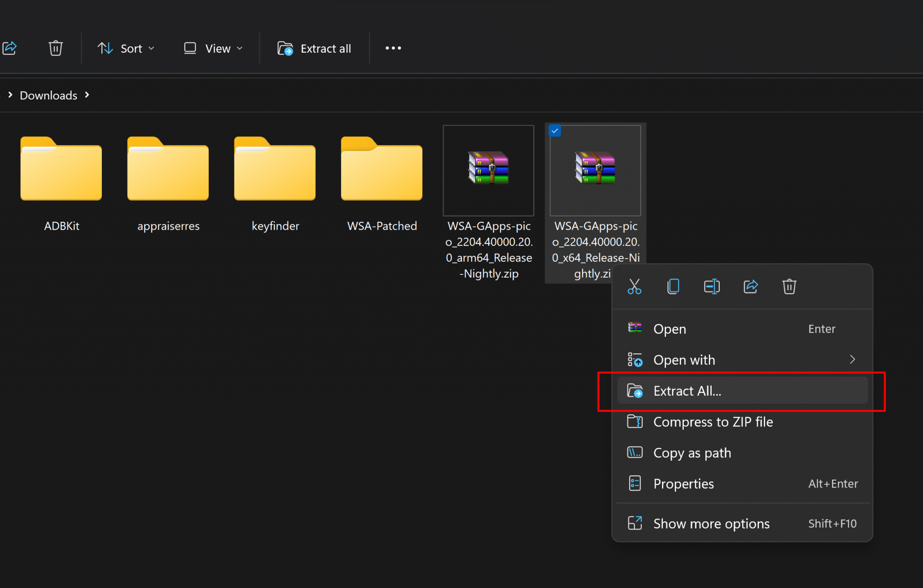
Task: Click the Extract all toolbar button
Action: click(x=314, y=48)
